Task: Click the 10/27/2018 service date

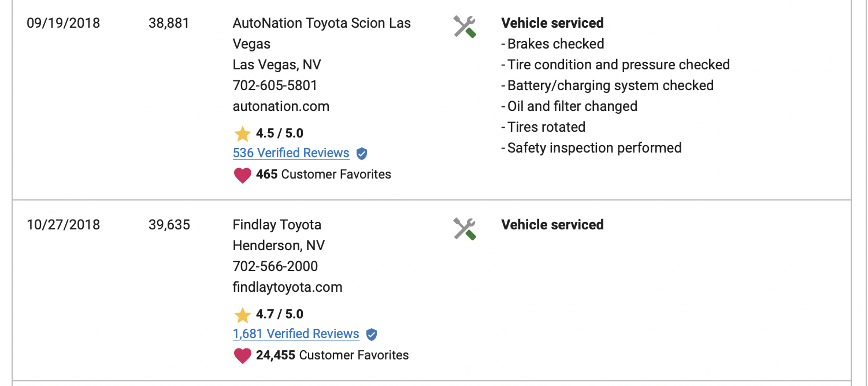Action: point(63,225)
